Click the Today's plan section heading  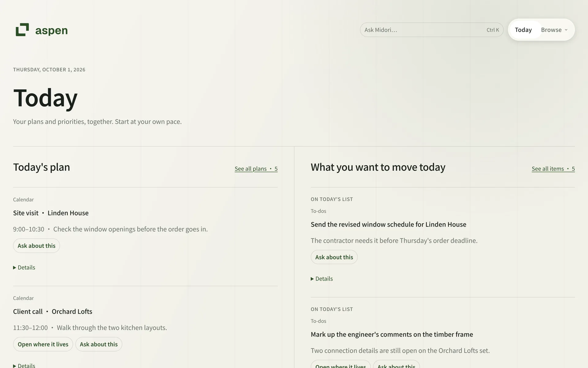pyautogui.click(x=42, y=167)
